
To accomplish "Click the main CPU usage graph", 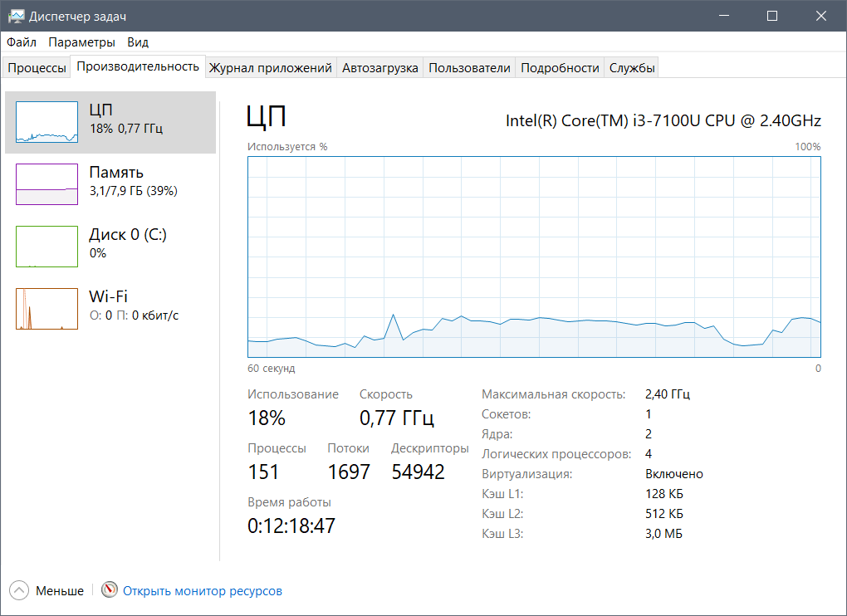I will [x=534, y=257].
